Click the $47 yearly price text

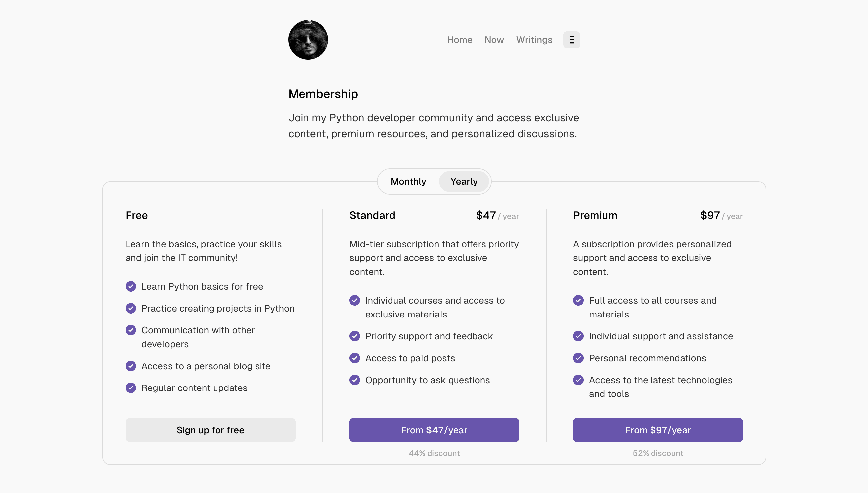point(486,215)
